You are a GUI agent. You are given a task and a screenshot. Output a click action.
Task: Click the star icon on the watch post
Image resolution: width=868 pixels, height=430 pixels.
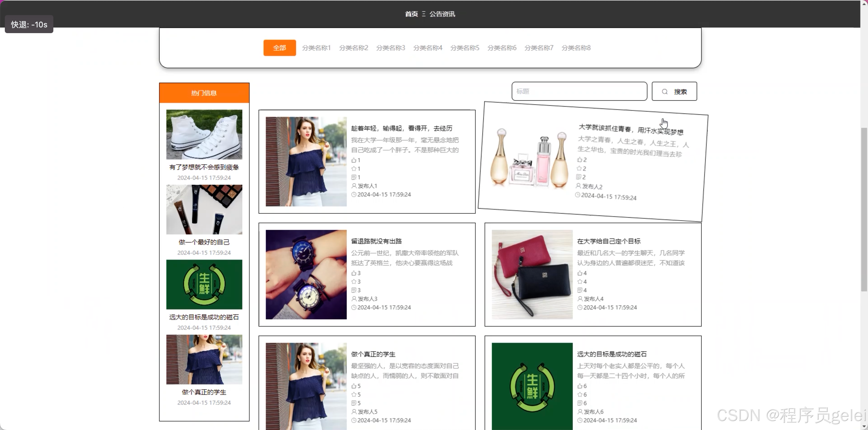(x=354, y=282)
